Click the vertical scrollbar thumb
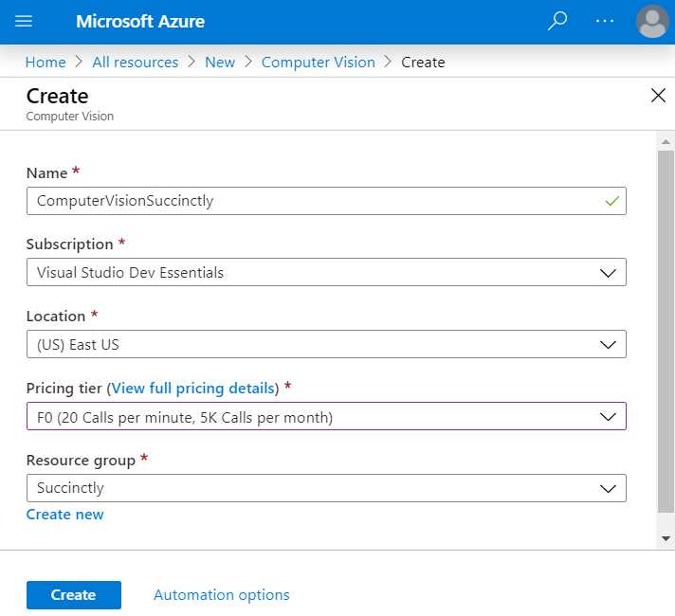675x616 pixels. (x=666, y=332)
